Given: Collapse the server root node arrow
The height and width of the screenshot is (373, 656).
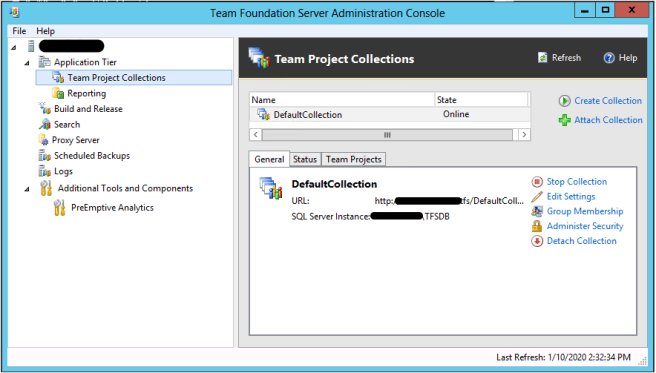Looking at the screenshot, I should 14,47.
